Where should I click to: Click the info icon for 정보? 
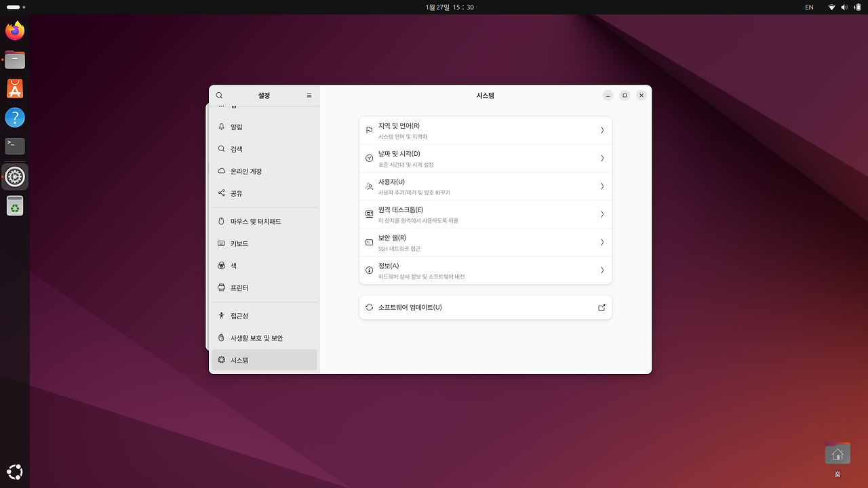click(369, 270)
